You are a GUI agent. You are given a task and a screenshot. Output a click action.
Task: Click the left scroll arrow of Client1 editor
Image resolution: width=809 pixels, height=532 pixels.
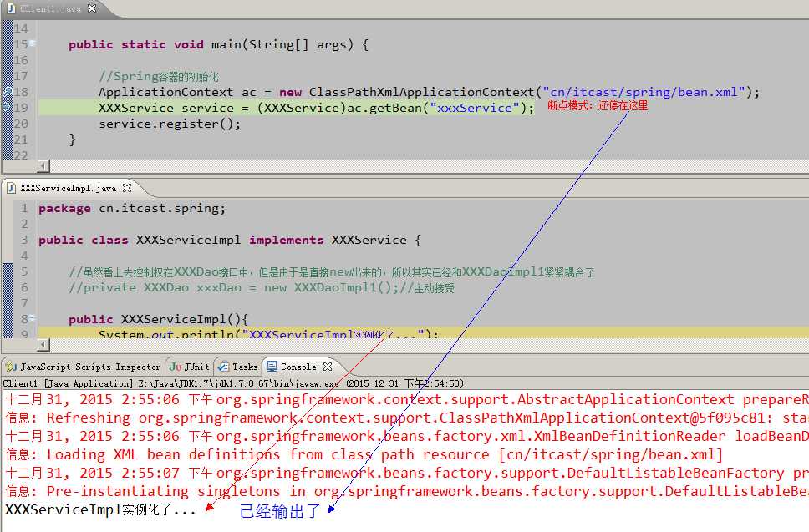(x=43, y=166)
